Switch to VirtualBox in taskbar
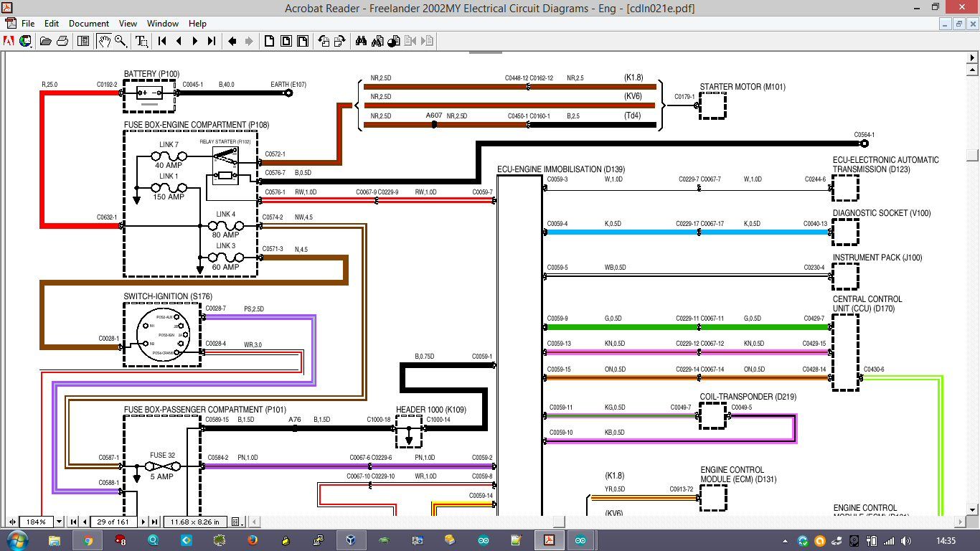The width and height of the screenshot is (980, 551). tap(352, 540)
